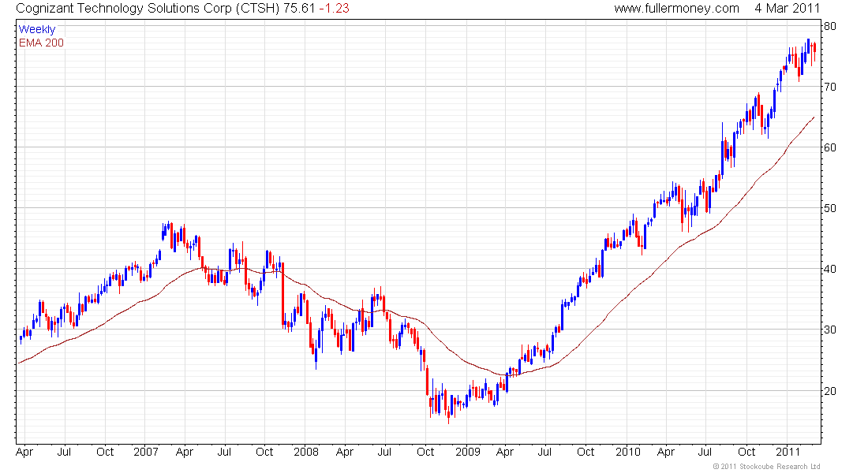Click the 2010 year label on time axis
The width and height of the screenshot is (868, 473).
[x=628, y=452]
